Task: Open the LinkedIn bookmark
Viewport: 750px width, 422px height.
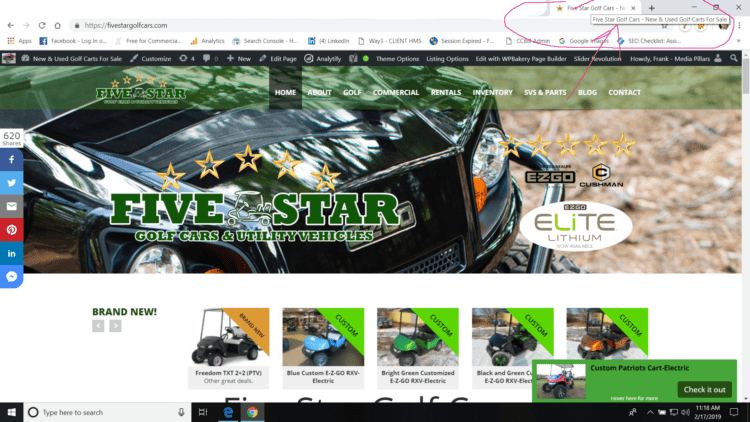Action: point(329,41)
